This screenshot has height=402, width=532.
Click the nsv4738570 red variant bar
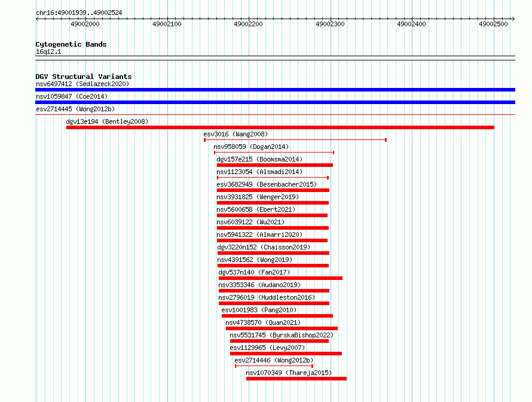[282, 328]
